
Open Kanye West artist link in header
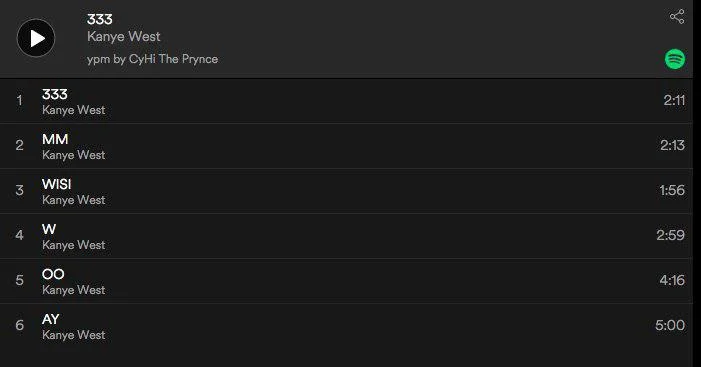coord(124,37)
